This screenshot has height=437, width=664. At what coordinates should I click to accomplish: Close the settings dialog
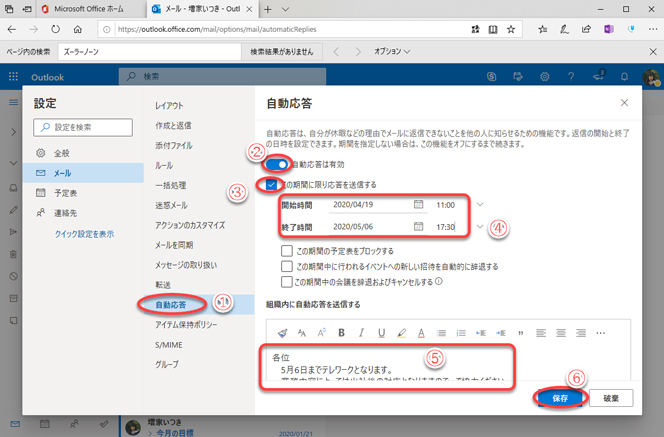coord(624,102)
